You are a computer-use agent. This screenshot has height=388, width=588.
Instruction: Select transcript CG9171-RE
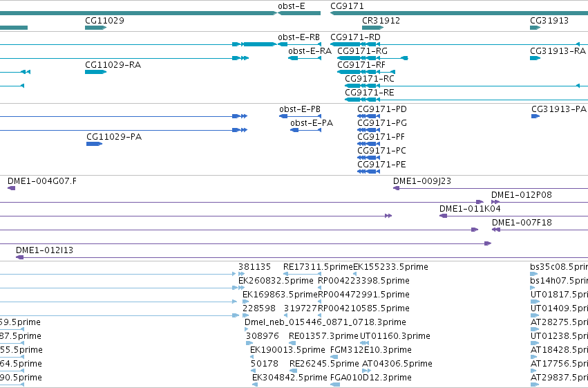click(466, 100)
